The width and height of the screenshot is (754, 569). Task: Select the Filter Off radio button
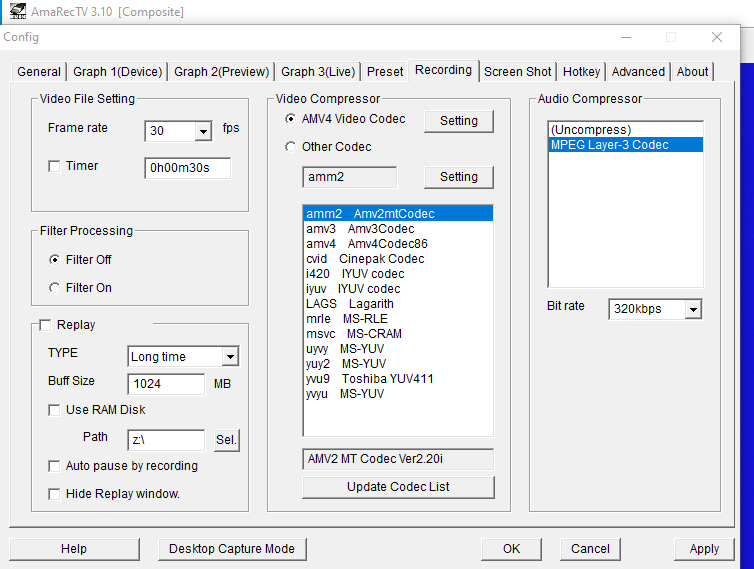tap(54, 260)
